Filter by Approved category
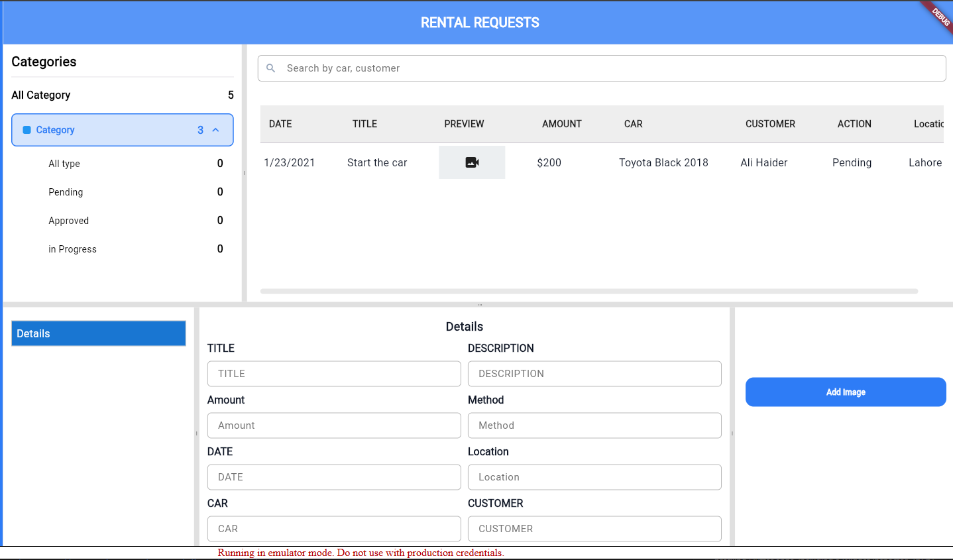 (x=68, y=221)
